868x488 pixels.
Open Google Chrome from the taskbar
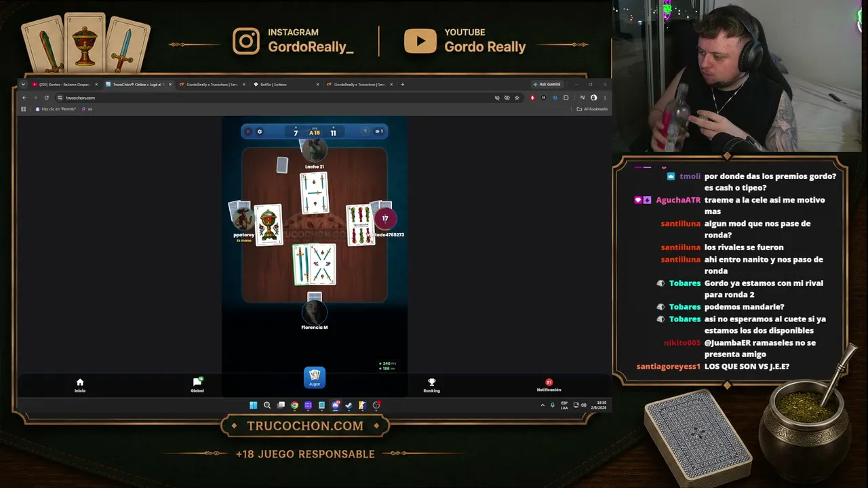[294, 405]
